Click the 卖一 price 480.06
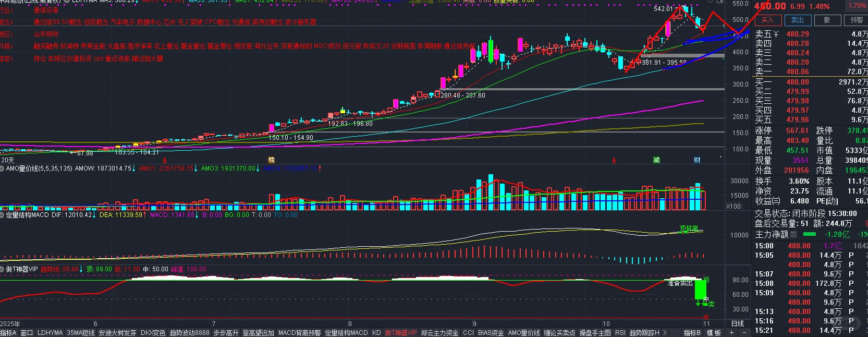The height and width of the screenshot is (337, 868). pyautogui.click(x=798, y=71)
